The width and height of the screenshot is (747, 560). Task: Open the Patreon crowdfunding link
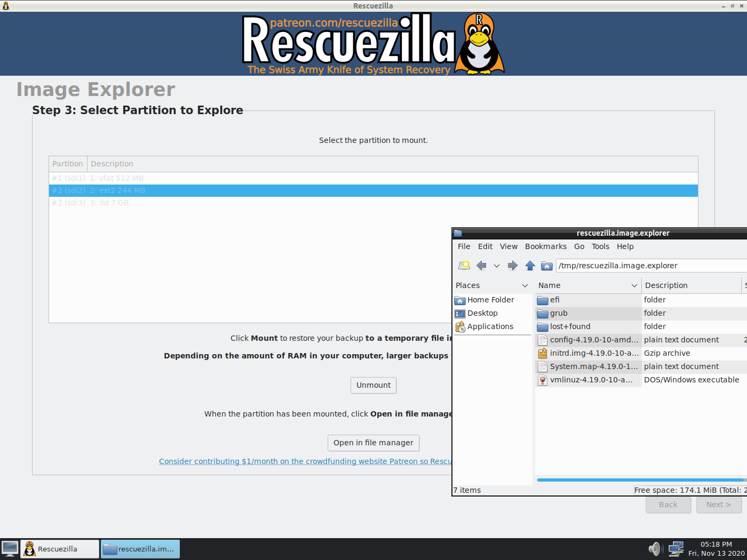coord(305,461)
